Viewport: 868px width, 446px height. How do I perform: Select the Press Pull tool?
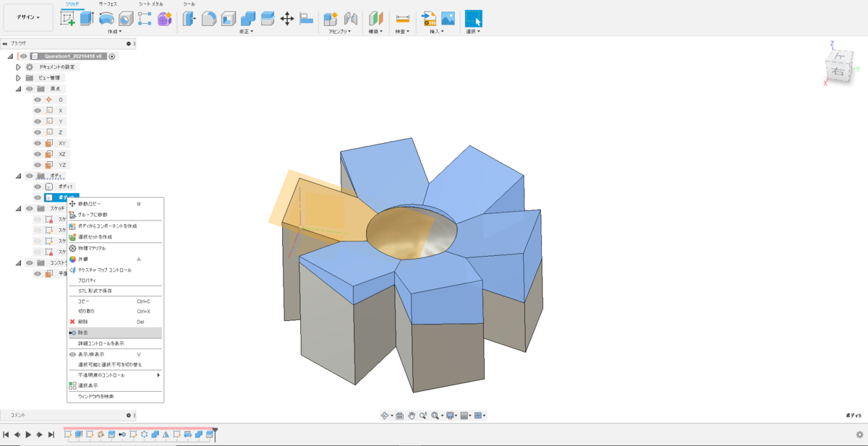tap(189, 19)
